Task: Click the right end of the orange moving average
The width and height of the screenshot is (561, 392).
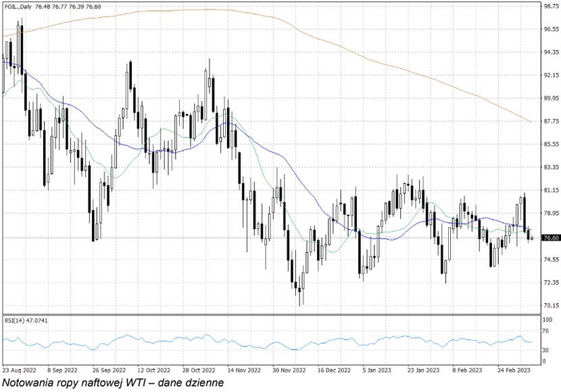Action: pyautogui.click(x=529, y=121)
